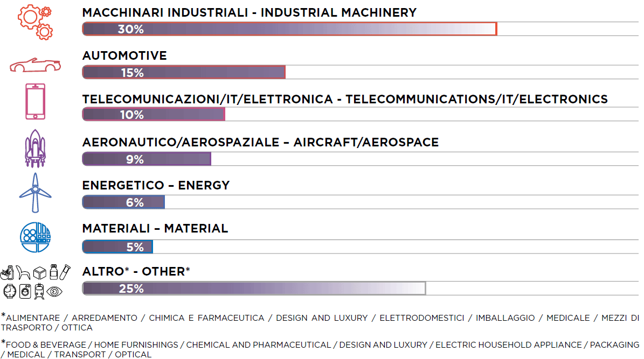The width and height of the screenshot is (644, 359).
Task: Select the Energetico - Energy heading
Action: pyautogui.click(x=156, y=186)
